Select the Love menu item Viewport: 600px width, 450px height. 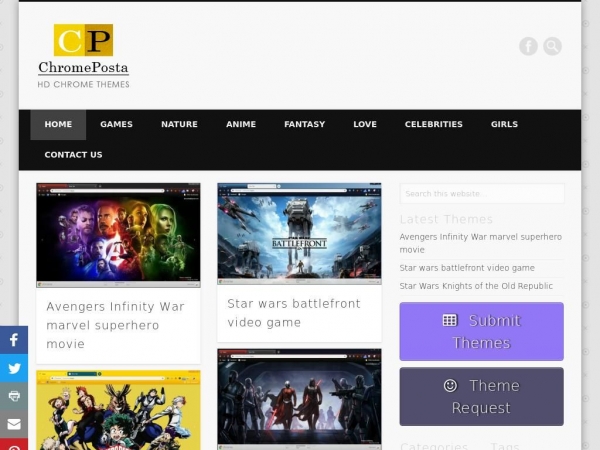click(365, 124)
